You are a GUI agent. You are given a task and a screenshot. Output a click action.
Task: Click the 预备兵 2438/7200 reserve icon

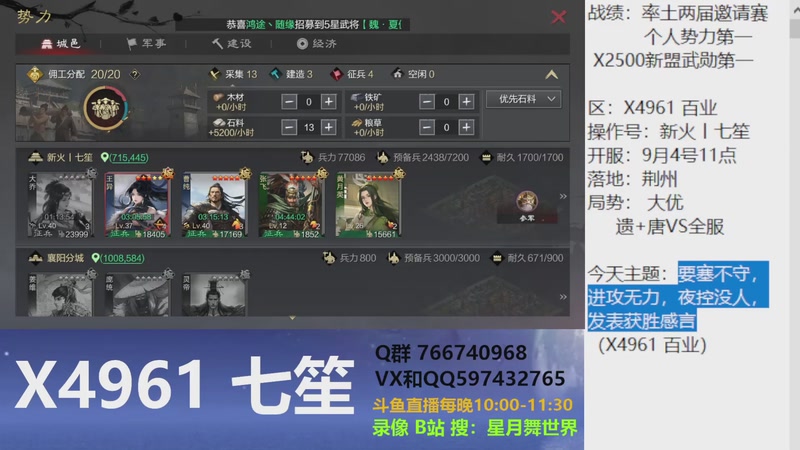[383, 157]
